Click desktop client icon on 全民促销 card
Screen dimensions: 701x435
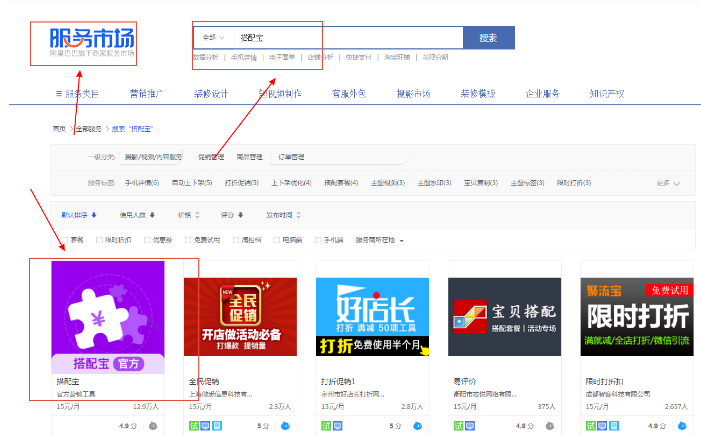[x=205, y=426]
